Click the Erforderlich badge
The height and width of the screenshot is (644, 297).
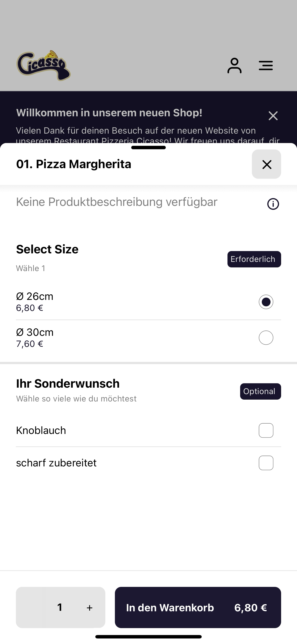click(x=254, y=259)
